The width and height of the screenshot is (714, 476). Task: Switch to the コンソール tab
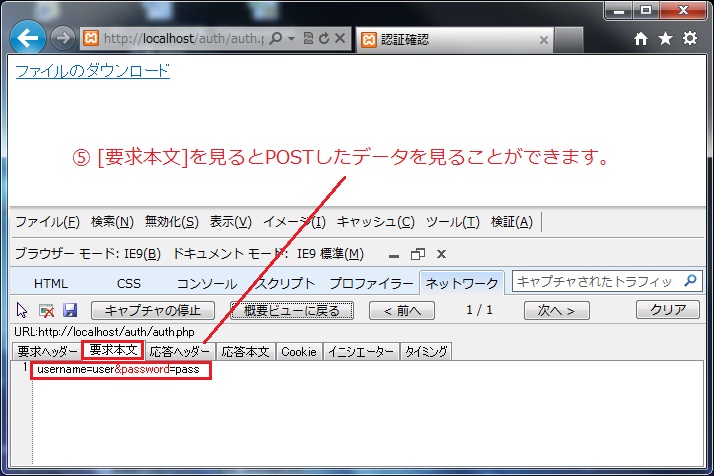pos(207,283)
